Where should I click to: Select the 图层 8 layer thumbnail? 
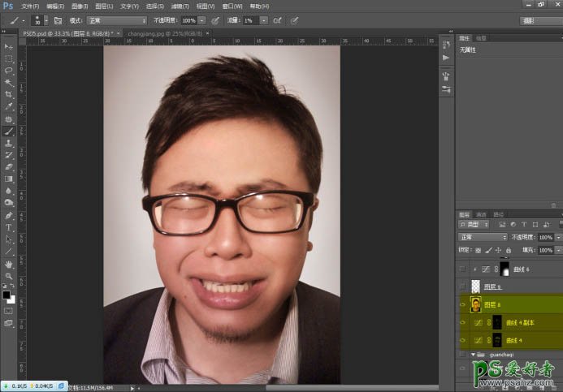pyautogui.click(x=478, y=304)
